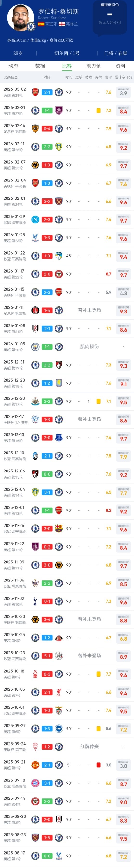Tap the Napoli crest in the 2026-01-29 match
The width and height of the screenshot is (134, 868).
[35, 220]
